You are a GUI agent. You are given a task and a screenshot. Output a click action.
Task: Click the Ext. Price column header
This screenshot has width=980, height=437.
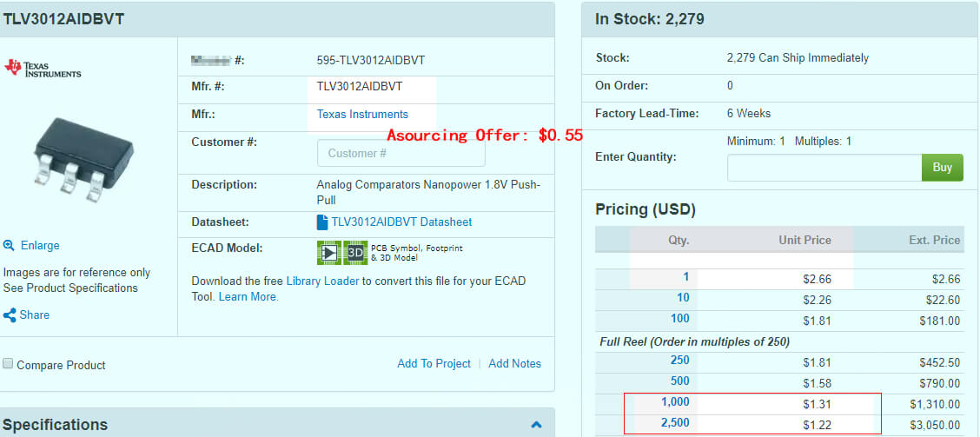click(x=934, y=240)
